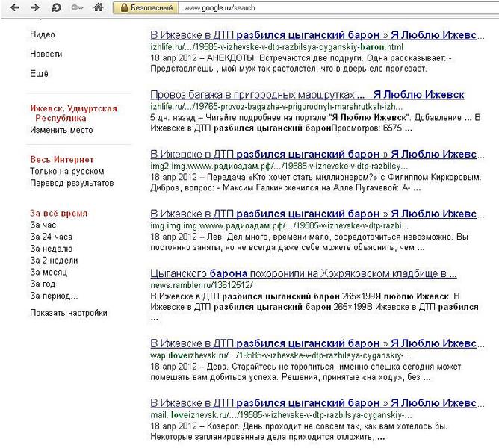Screen dimensions: 499x448
Task: Open Изменить место location setting
Action: pos(61,130)
